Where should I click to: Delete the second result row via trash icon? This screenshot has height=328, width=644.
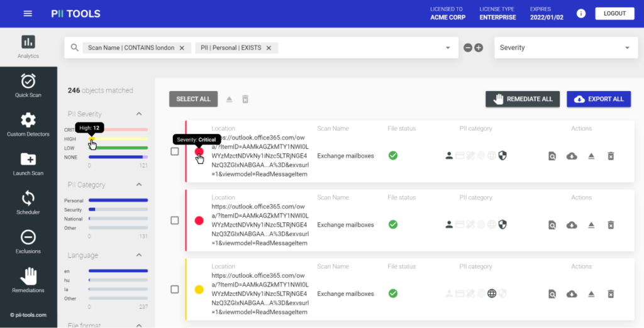point(610,225)
